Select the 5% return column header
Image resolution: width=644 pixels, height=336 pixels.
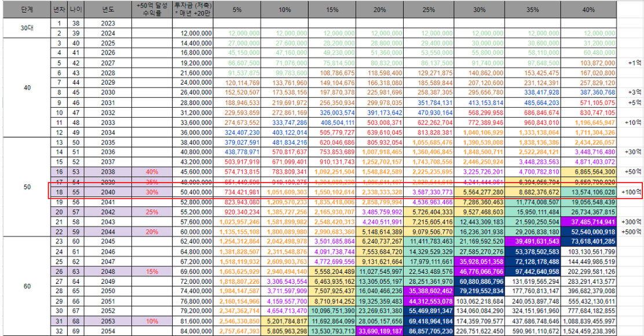(237, 9)
